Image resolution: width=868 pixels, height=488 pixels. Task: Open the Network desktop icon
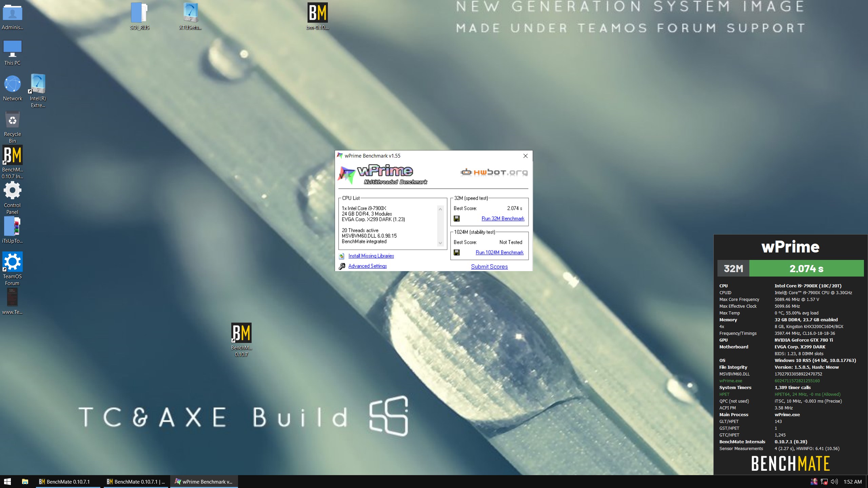point(13,88)
